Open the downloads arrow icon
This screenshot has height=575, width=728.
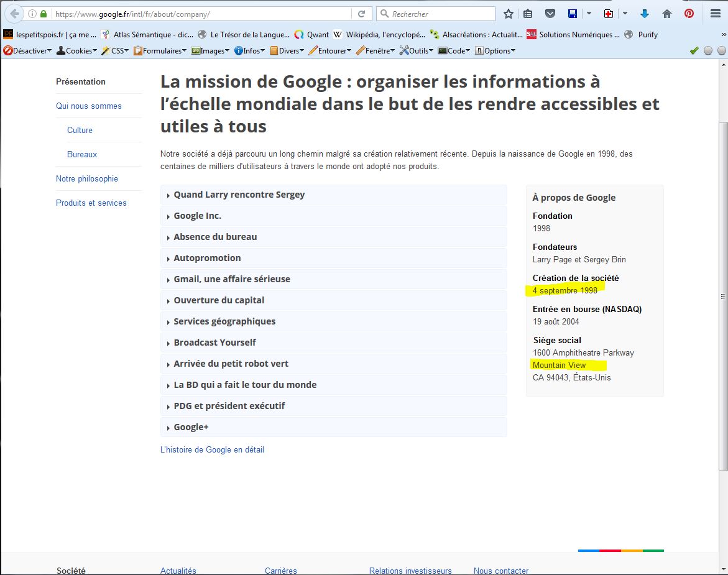click(x=645, y=14)
